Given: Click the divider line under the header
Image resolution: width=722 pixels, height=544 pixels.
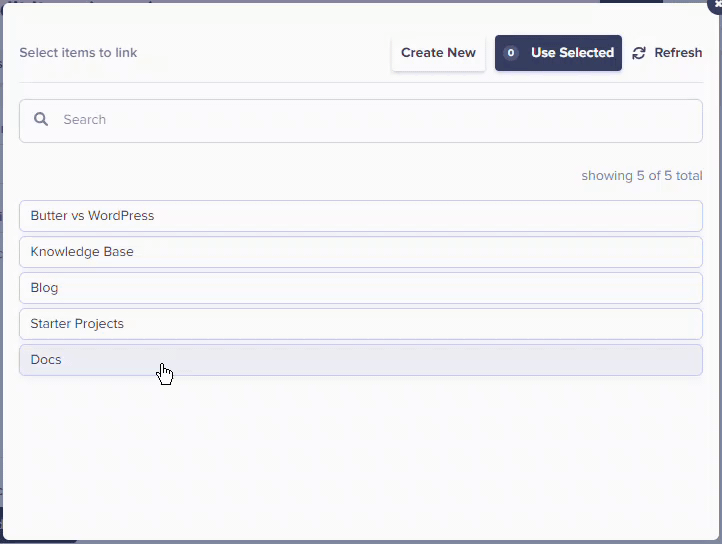Looking at the screenshot, I should (x=361, y=83).
